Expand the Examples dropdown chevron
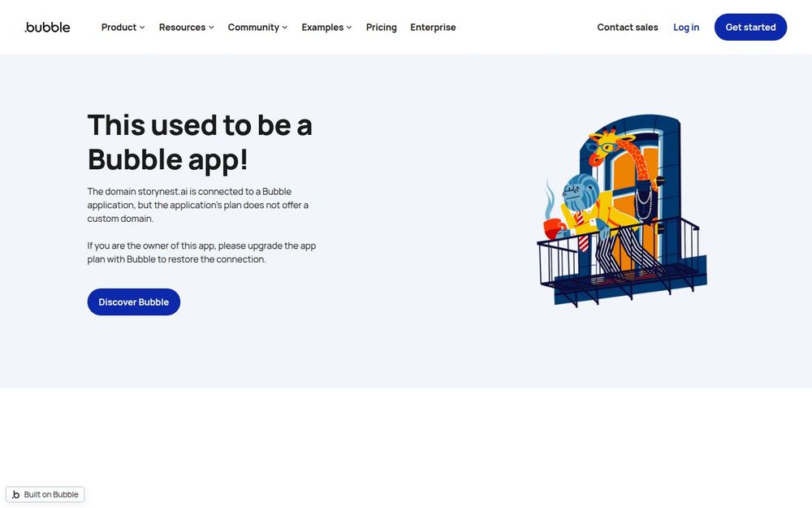 pos(349,28)
